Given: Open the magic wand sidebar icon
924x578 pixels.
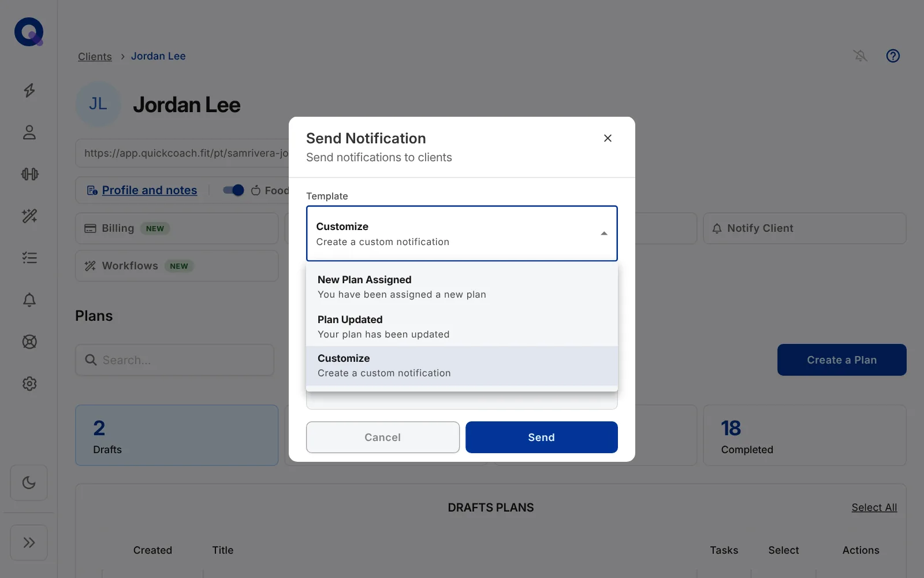Looking at the screenshot, I should point(29,216).
